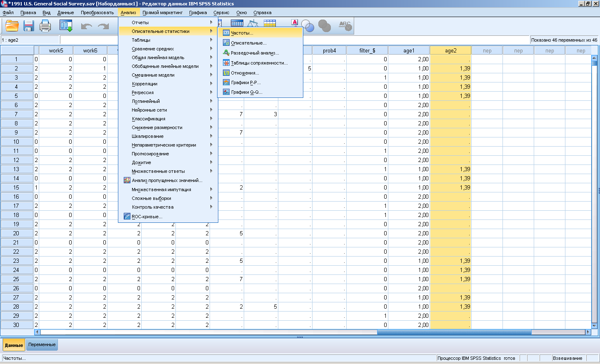This screenshot has width=600, height=364.
Task: Open the Данные menu
Action: [65, 12]
